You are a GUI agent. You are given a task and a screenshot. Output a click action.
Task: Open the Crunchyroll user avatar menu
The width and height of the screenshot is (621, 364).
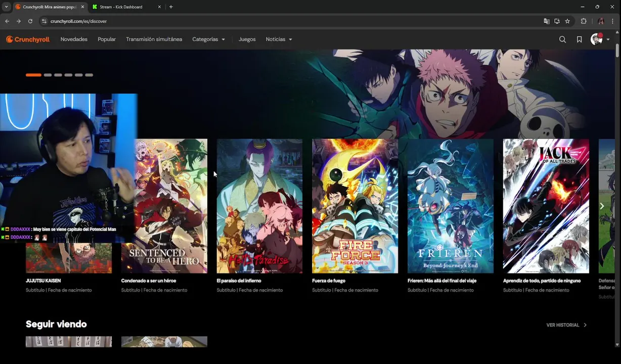(597, 39)
